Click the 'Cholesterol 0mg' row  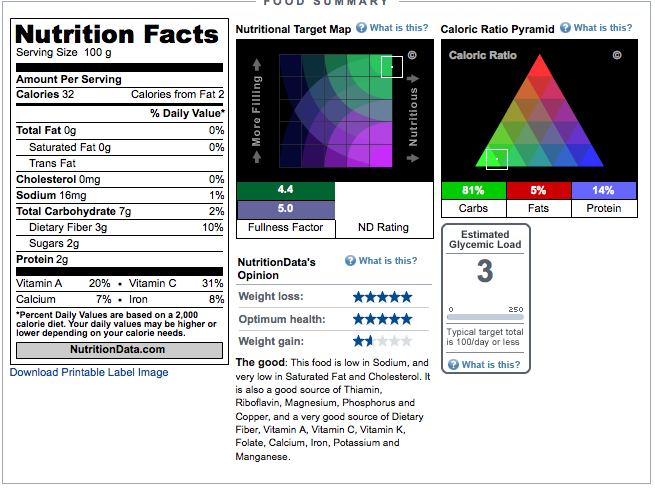(x=120, y=180)
